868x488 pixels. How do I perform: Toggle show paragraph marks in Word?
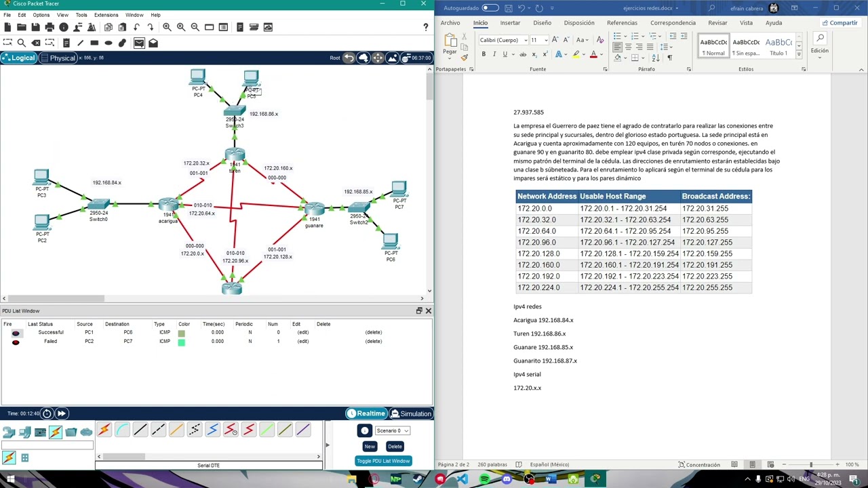coord(670,58)
